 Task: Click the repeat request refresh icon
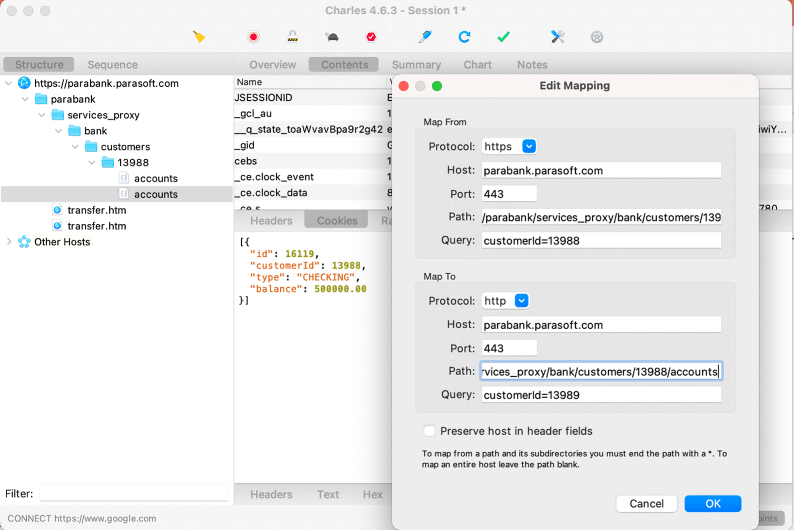pos(464,37)
